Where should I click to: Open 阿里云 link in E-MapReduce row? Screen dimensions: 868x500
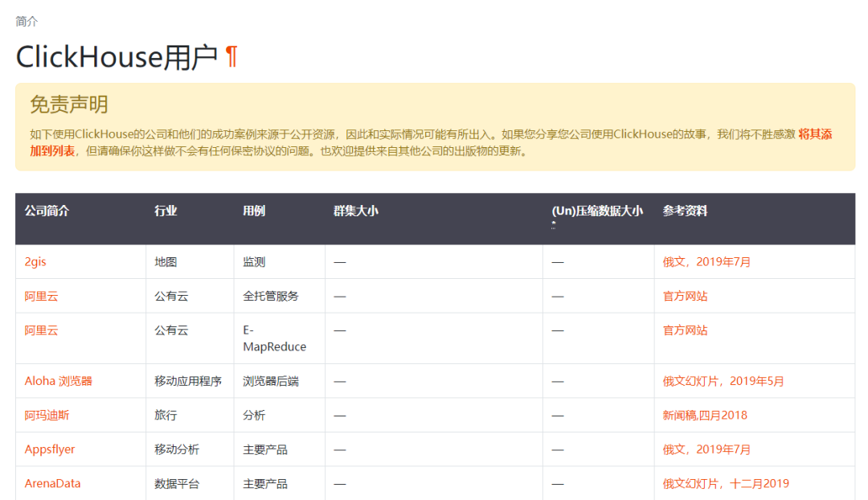pos(41,330)
